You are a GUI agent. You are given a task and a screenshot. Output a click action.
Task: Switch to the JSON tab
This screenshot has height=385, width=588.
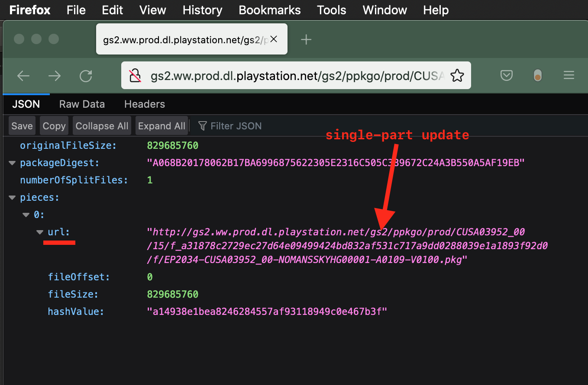[x=26, y=104]
